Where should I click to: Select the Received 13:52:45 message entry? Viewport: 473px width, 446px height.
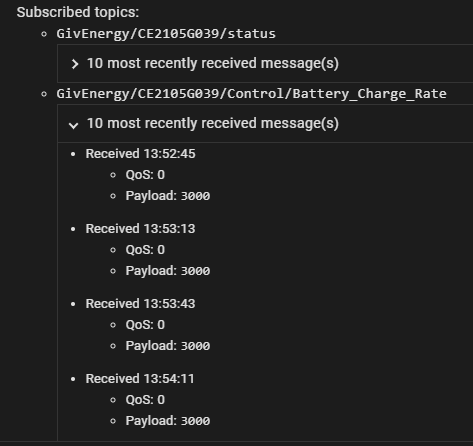[x=140, y=154]
